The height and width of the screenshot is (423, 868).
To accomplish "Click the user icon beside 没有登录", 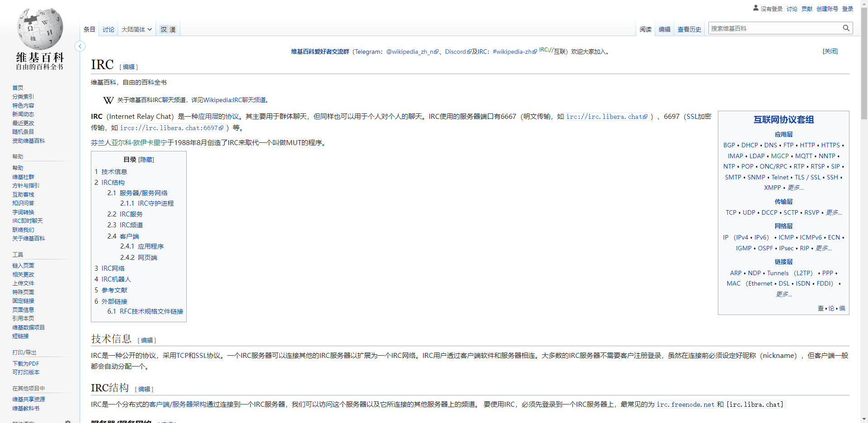I will [755, 8].
